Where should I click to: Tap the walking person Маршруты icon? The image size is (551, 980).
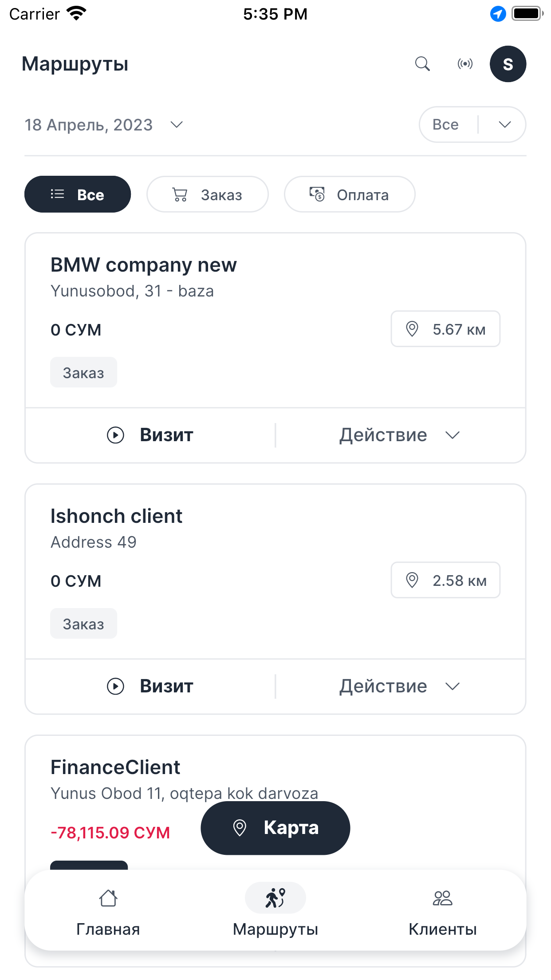pos(275,898)
